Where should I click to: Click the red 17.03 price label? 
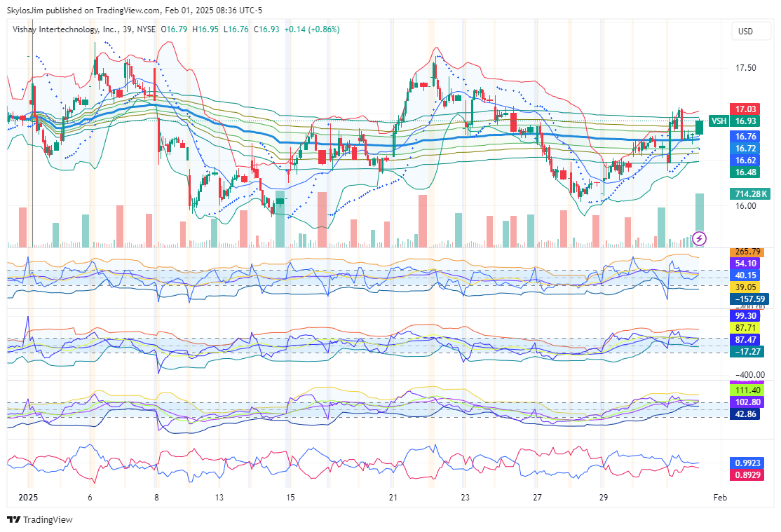tap(745, 109)
